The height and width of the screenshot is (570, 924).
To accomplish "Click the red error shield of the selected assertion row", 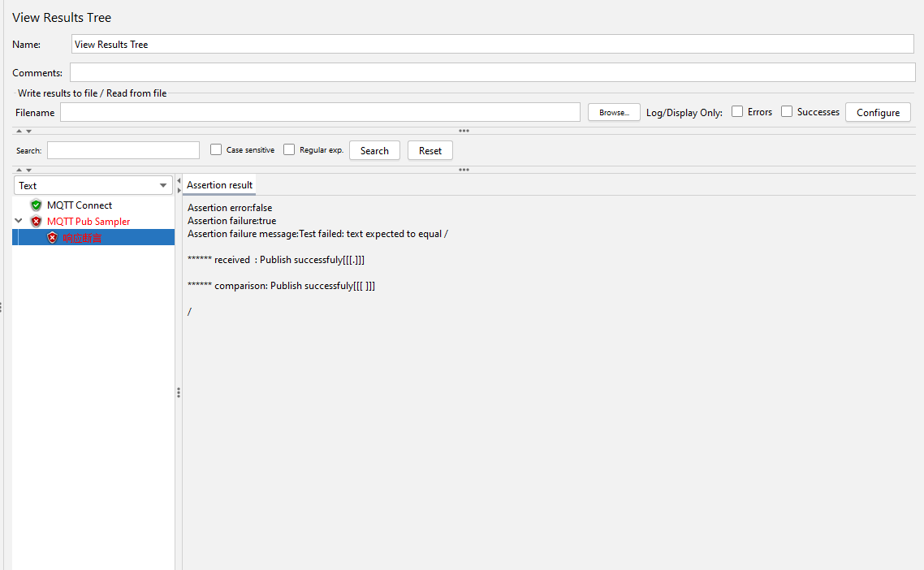I will 53,238.
